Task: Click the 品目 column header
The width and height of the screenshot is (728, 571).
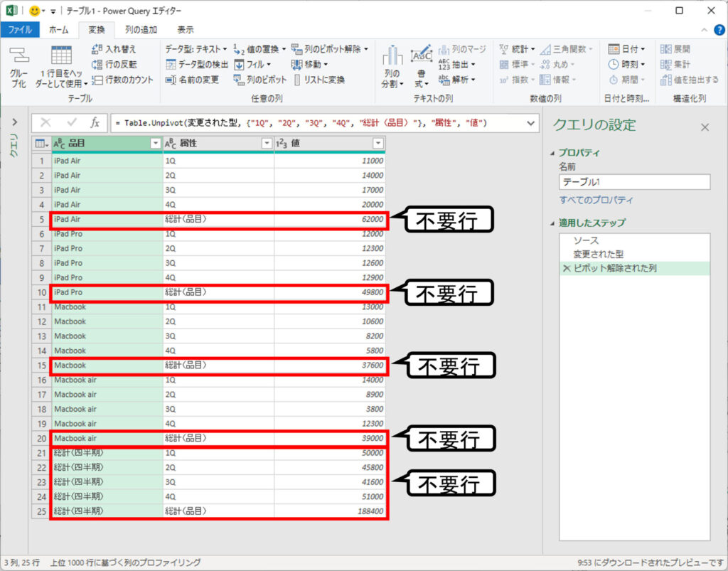Action: [x=107, y=144]
